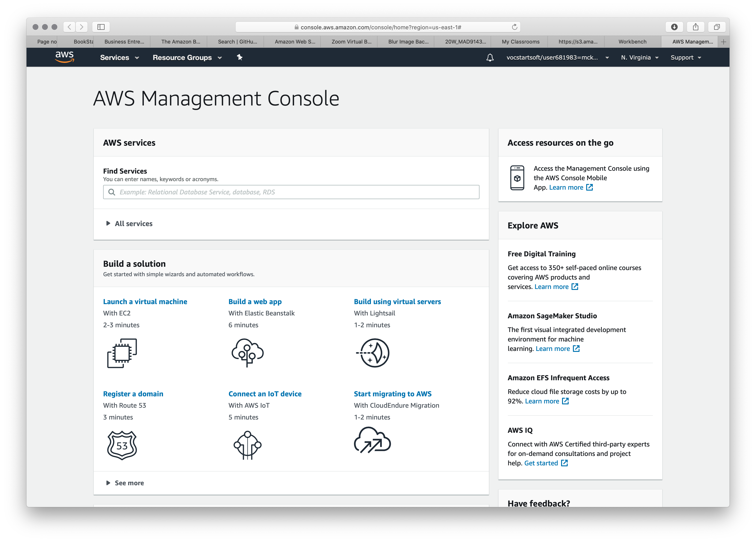
Task: Click the Elastic Beanstalk web app icon
Action: tap(247, 353)
